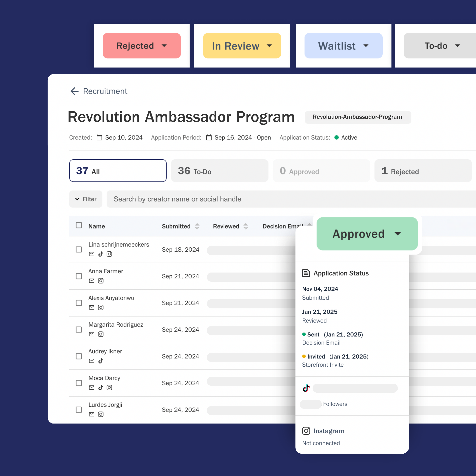476x476 pixels.
Task: Click Alexis Anyatonwu's email icon
Action: pos(92,307)
